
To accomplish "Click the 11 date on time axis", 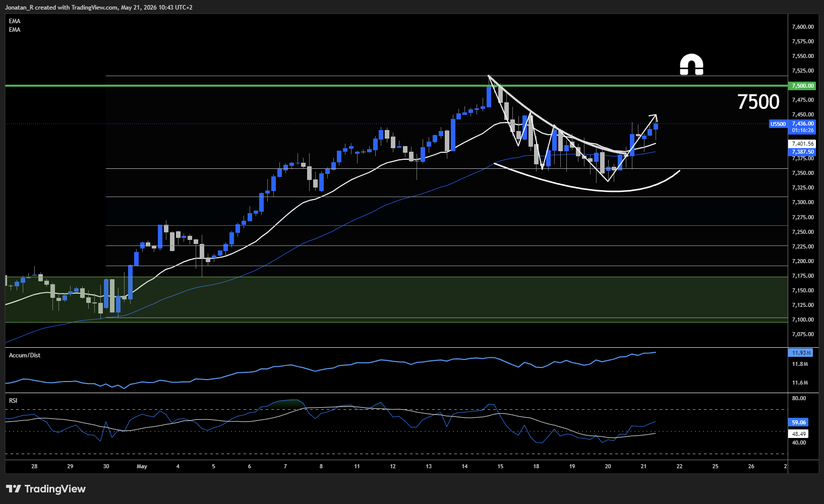I will click(x=357, y=466).
